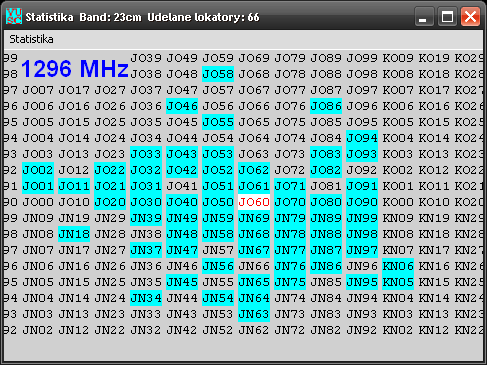Click the unworked JO73 locator cell

(290, 154)
